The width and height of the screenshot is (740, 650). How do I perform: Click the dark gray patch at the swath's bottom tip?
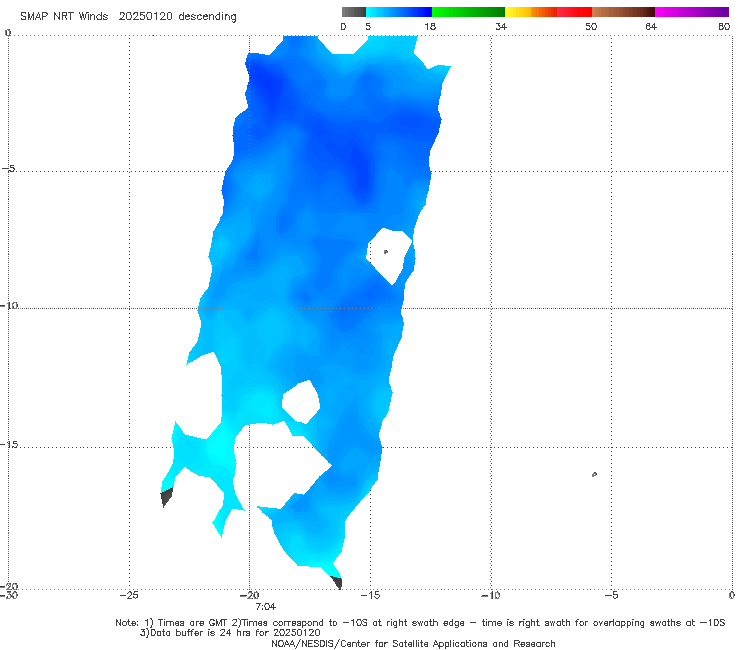click(x=337, y=582)
